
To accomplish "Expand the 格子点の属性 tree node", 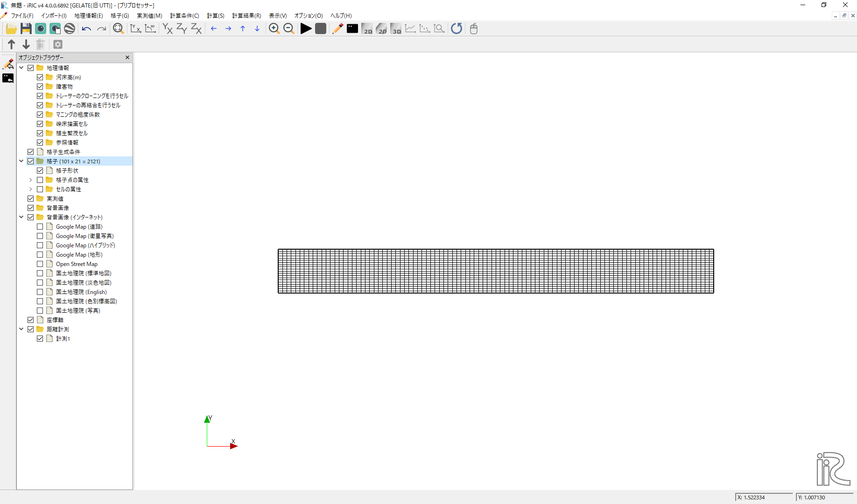I will click(x=31, y=180).
